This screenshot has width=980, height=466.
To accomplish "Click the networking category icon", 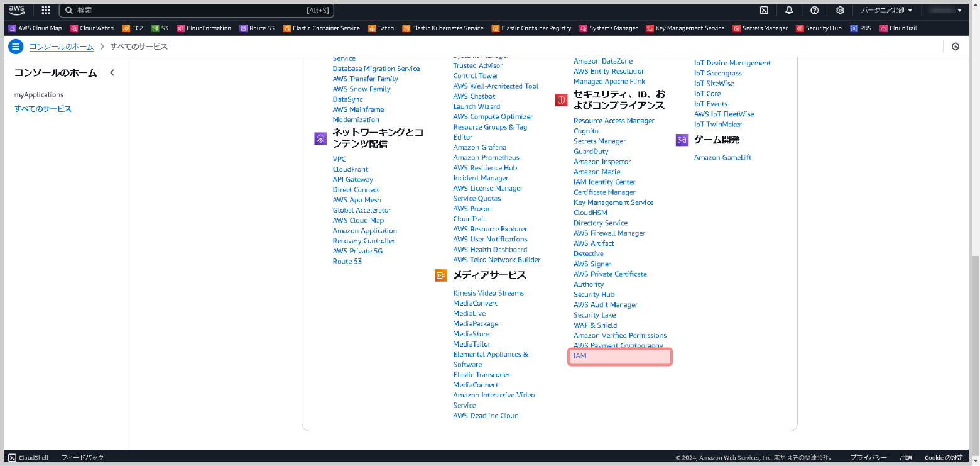I will click(x=320, y=139).
